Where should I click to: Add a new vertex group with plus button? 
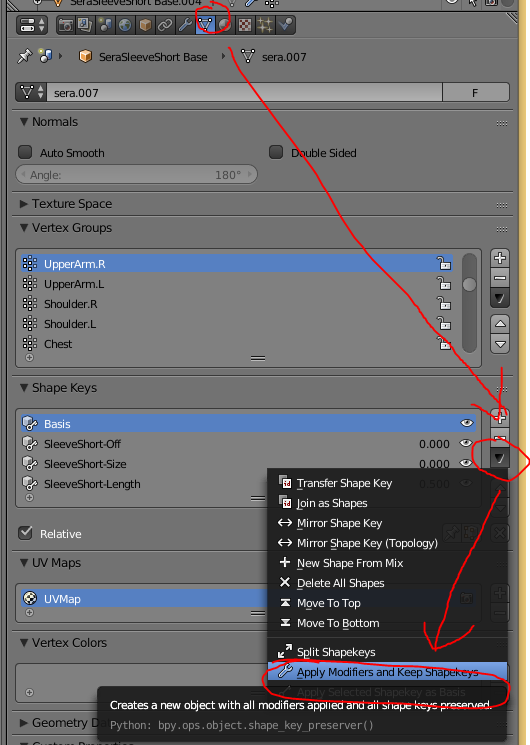(500, 258)
